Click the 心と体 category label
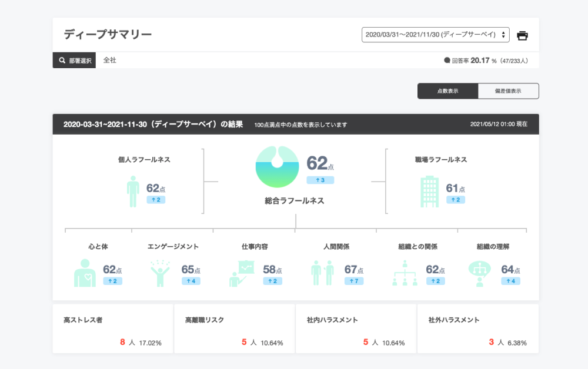 point(98,247)
